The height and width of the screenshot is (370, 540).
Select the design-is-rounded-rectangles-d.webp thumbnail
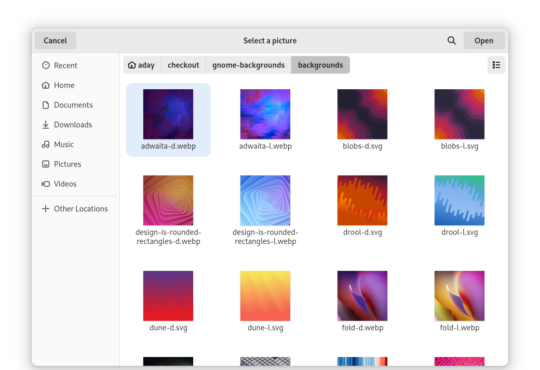(168, 200)
